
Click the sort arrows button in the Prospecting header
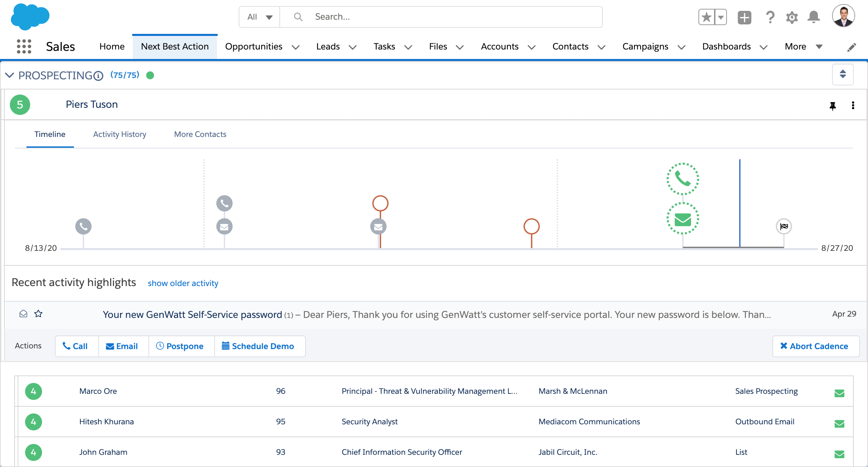coord(843,74)
